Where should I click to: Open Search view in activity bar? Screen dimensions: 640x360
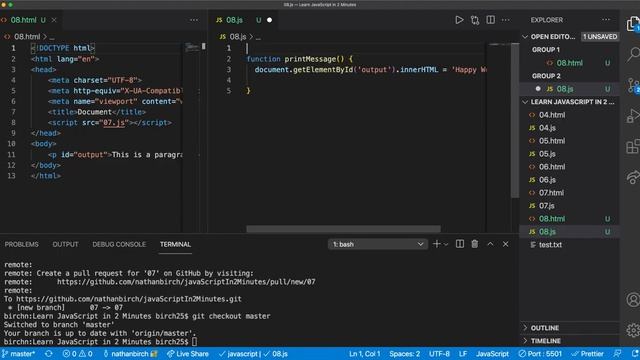[633, 54]
